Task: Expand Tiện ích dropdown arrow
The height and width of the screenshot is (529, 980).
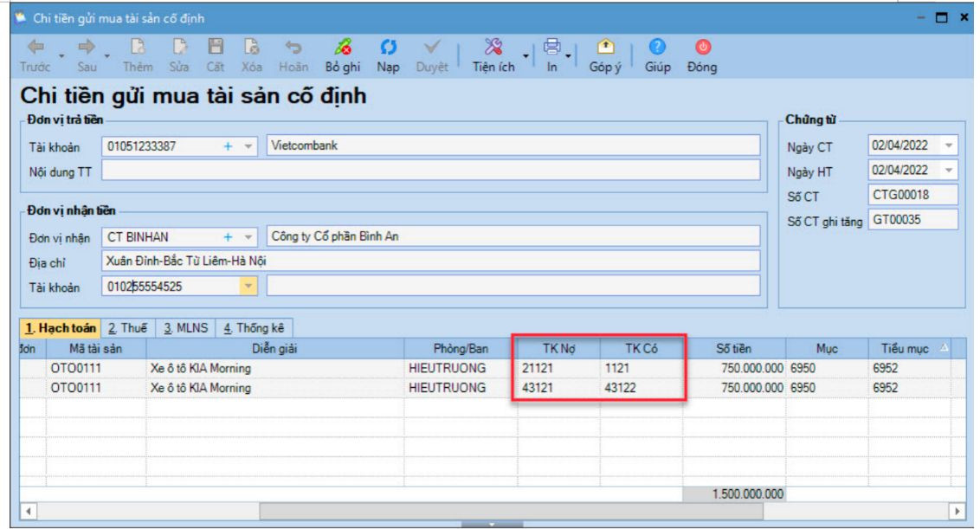Action: click(525, 56)
